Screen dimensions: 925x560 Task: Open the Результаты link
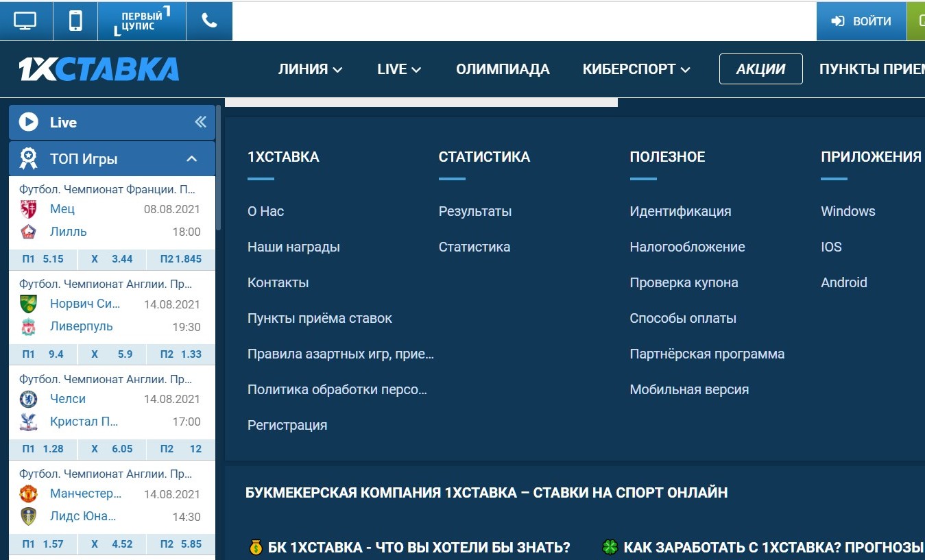point(475,211)
